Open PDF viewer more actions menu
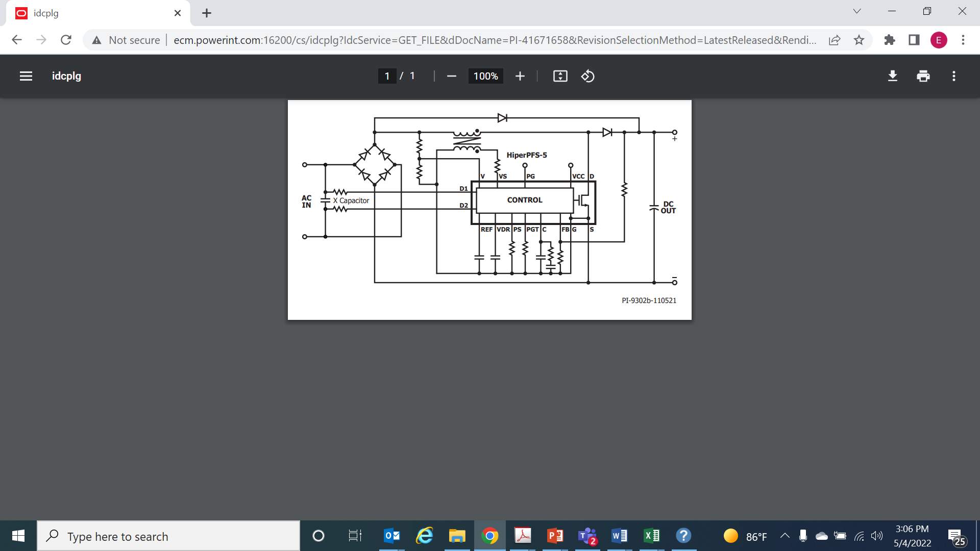The height and width of the screenshot is (551, 980). pyautogui.click(x=953, y=76)
